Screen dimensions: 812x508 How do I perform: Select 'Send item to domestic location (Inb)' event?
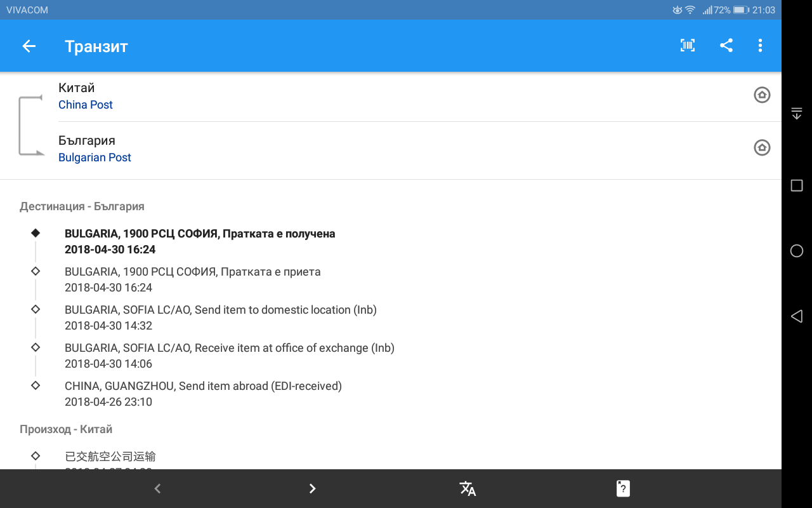(x=221, y=317)
